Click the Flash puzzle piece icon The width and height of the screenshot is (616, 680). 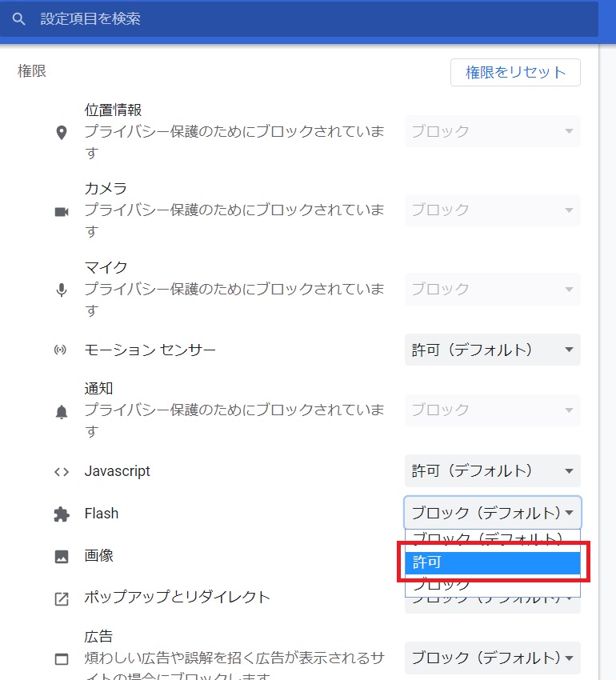[62, 514]
